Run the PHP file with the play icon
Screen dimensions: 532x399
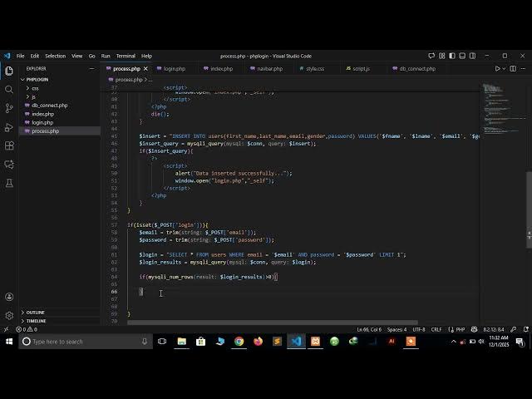497,68
